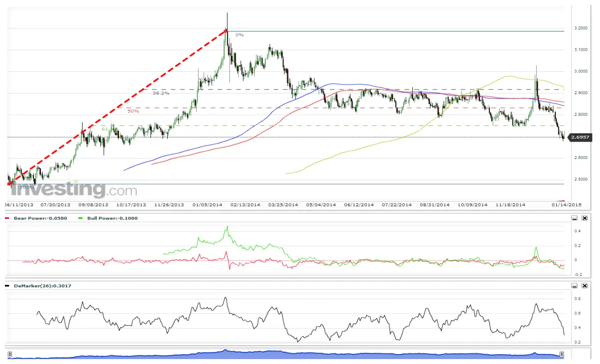Close the DeMarker(26) indicator panel
600x364 pixels.
(584, 285)
